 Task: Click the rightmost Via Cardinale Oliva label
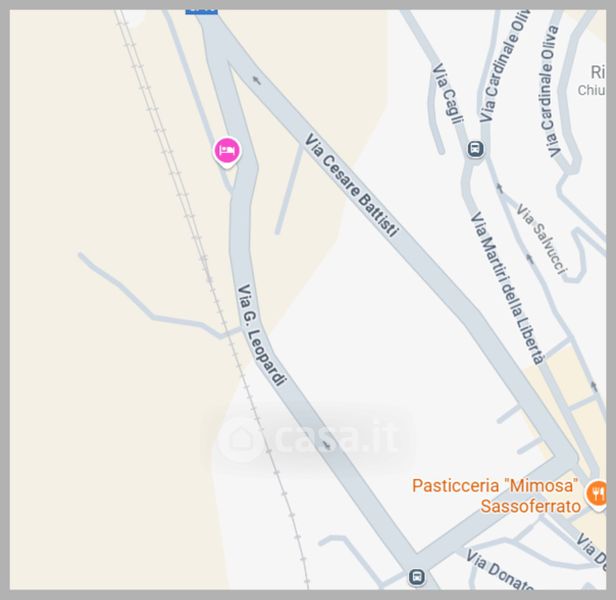[x=550, y=91]
